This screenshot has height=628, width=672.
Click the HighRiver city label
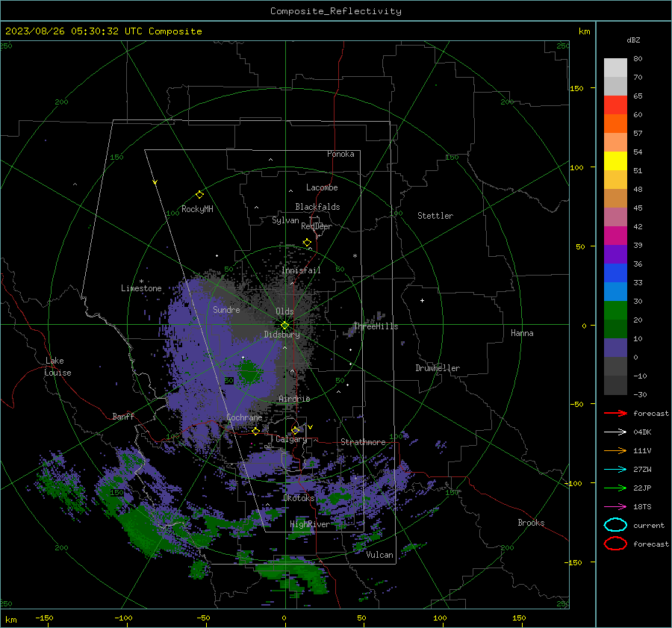pos(309,524)
